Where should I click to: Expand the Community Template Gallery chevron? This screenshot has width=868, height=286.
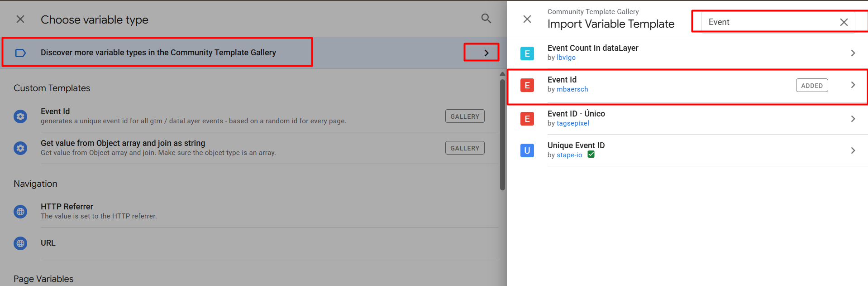[x=486, y=53]
